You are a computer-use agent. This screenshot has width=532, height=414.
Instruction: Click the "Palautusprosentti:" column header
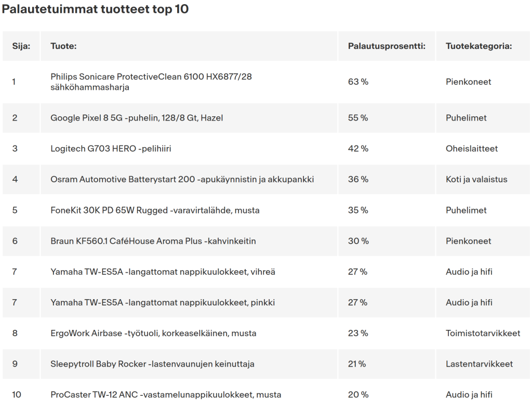click(x=387, y=46)
